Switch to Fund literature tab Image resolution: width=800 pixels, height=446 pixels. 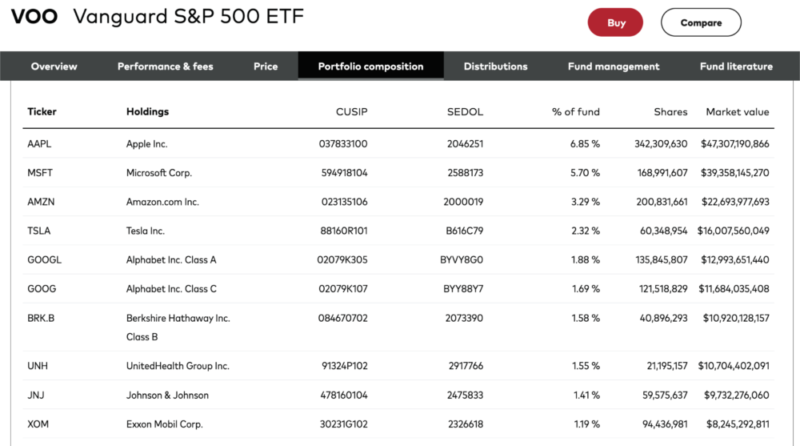(736, 67)
